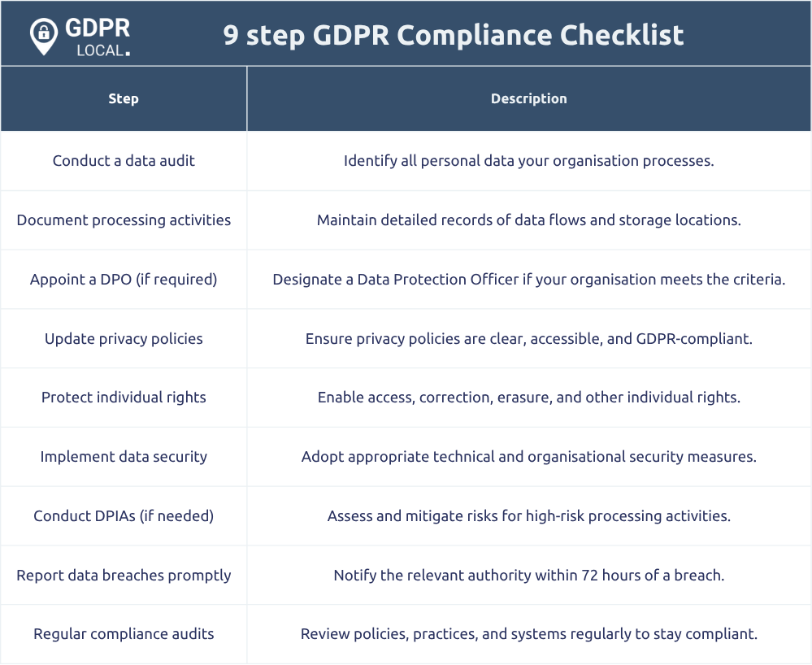Screen dimensions: 812x665
Task: Click 'Notify the relevant authority within 72 hours' description
Action: pos(528,576)
